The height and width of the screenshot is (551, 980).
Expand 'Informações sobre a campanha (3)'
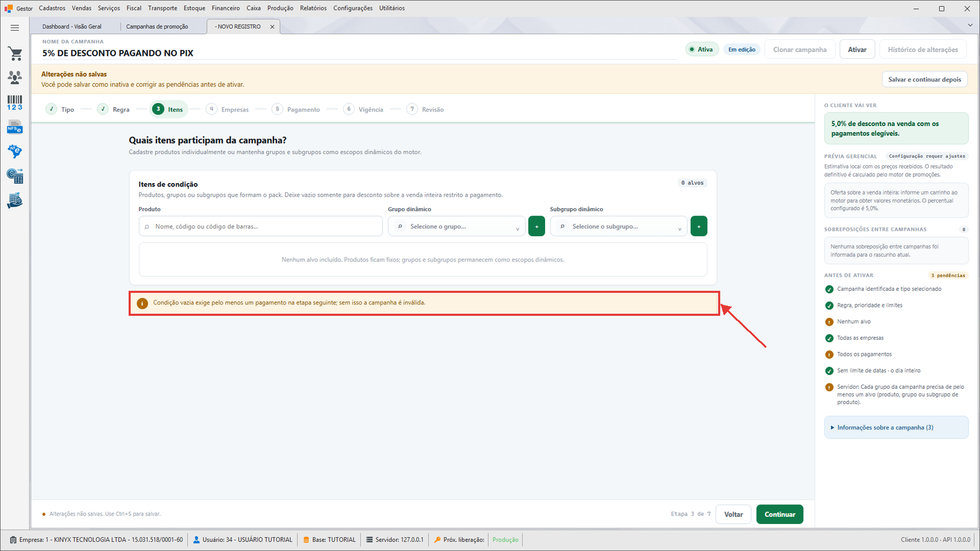(896, 427)
